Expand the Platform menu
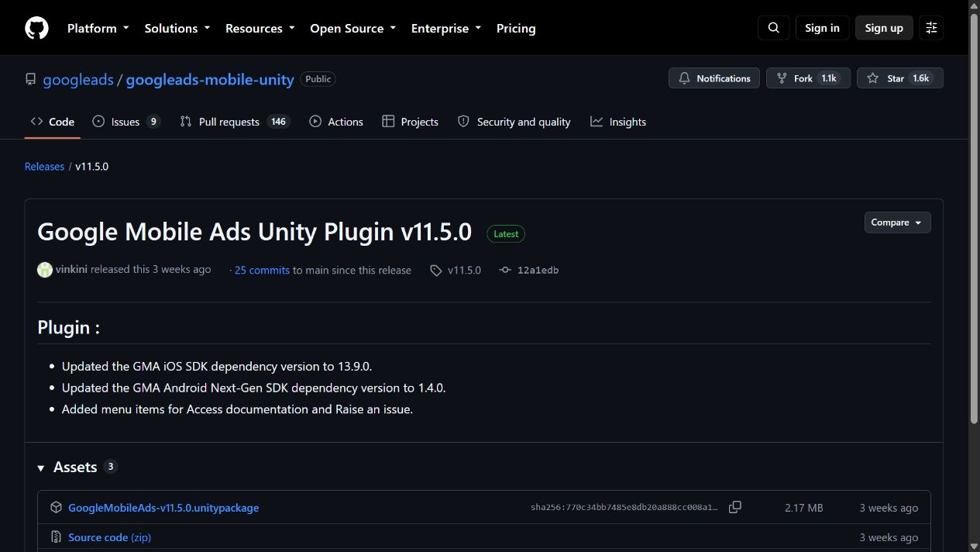This screenshot has height=552, width=980. [x=98, y=28]
